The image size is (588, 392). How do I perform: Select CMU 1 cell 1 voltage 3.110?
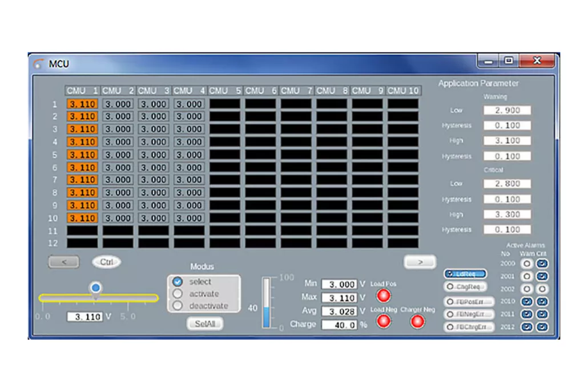[82, 104]
